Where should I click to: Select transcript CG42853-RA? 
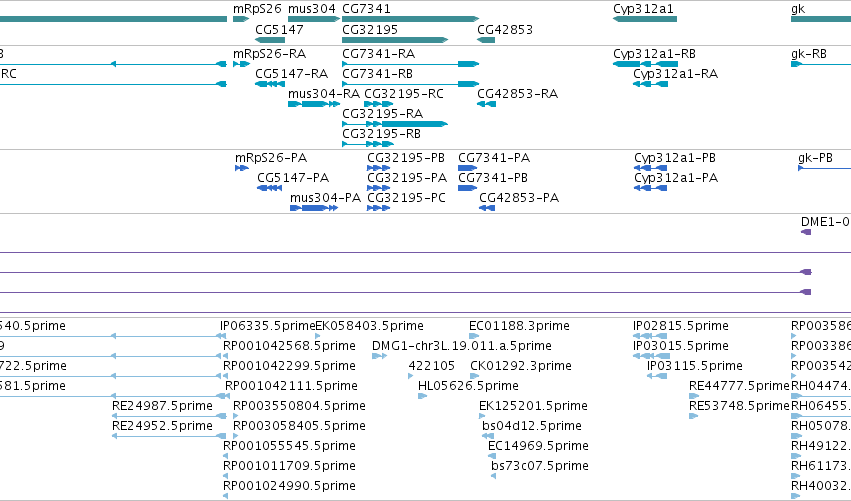point(517,94)
